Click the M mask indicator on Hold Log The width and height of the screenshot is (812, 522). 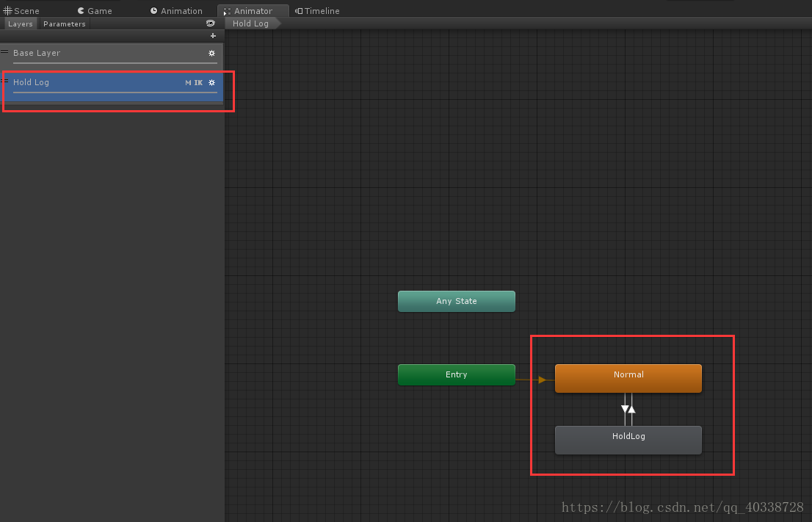[x=188, y=83]
